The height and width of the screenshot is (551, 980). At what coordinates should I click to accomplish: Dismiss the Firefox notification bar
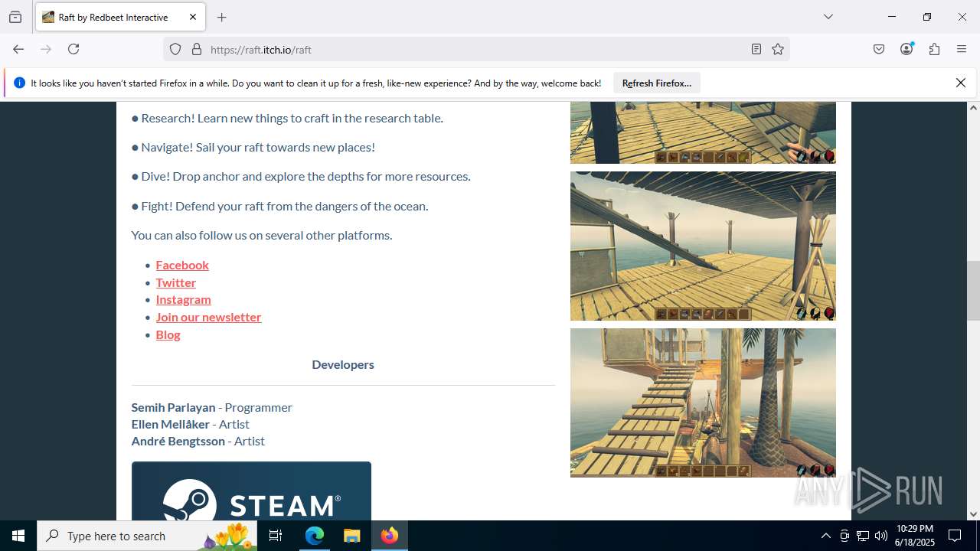(x=961, y=83)
